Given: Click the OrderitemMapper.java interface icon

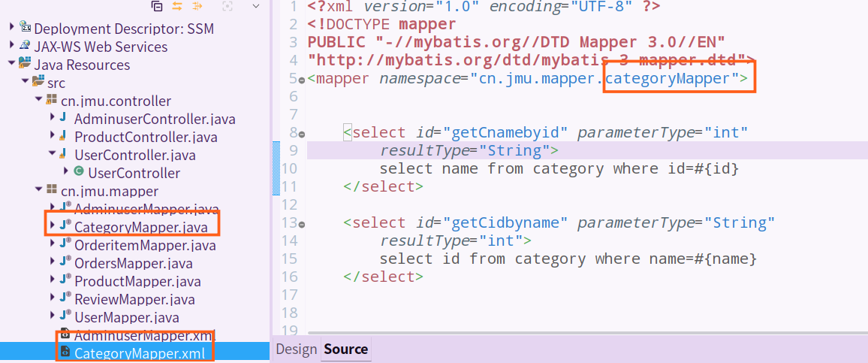Looking at the screenshot, I should pos(65,244).
